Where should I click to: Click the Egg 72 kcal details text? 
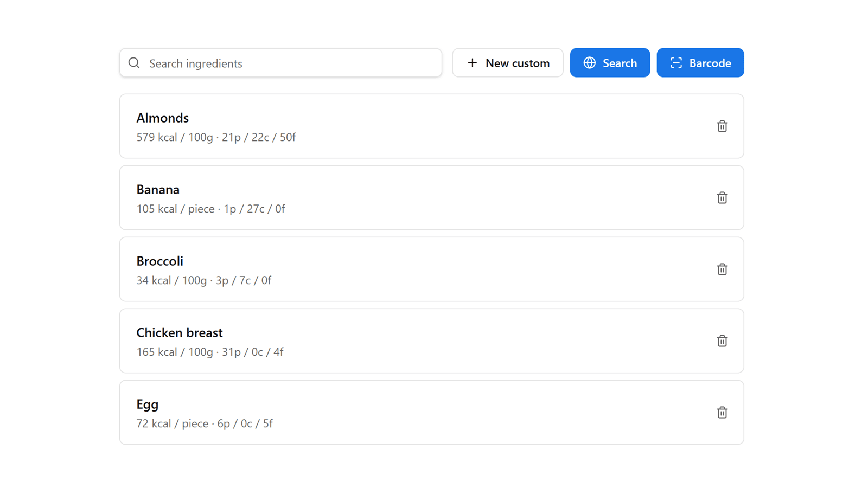(x=205, y=423)
